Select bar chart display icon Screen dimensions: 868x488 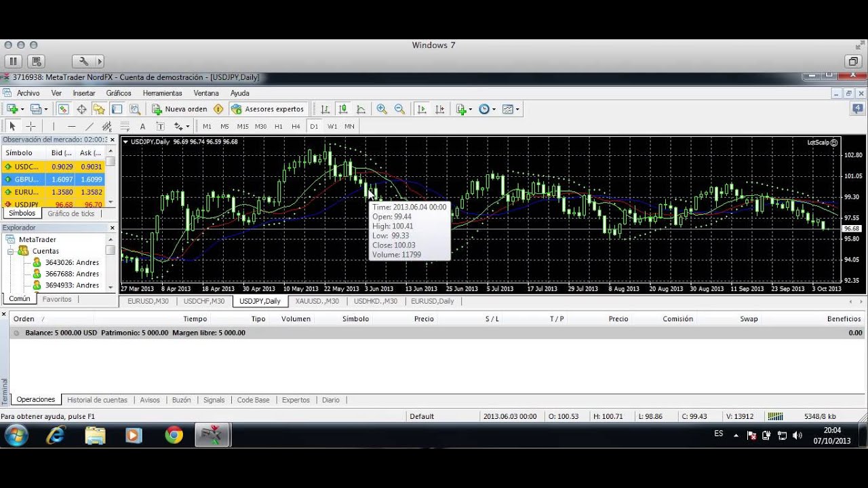325,108
